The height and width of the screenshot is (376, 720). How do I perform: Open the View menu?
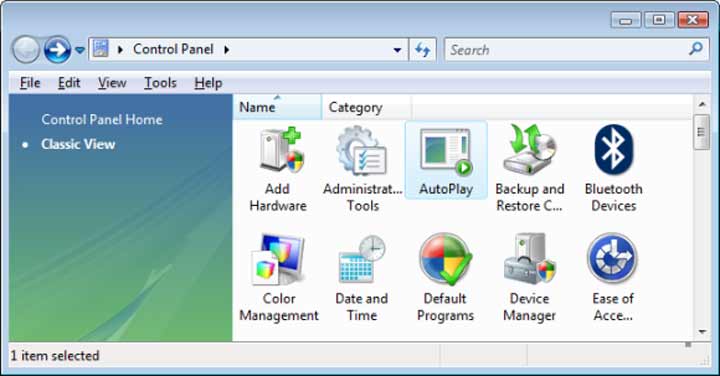[112, 83]
